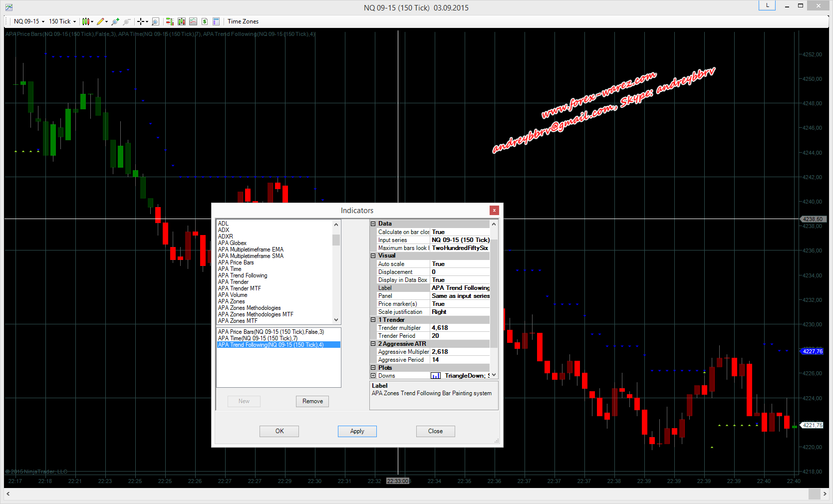Collapse the Data property section
The image size is (833, 504).
click(x=373, y=224)
